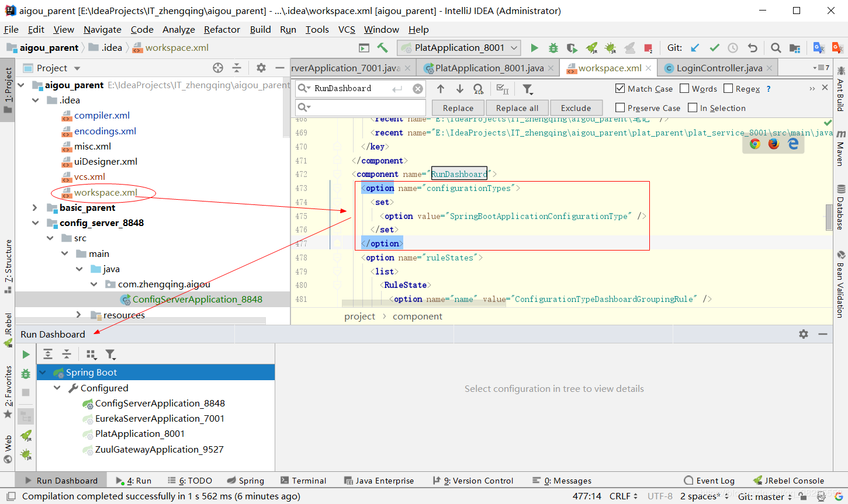Open the PlatApplication_8001 run configuration dropdown
The image size is (848, 504).
click(x=513, y=48)
